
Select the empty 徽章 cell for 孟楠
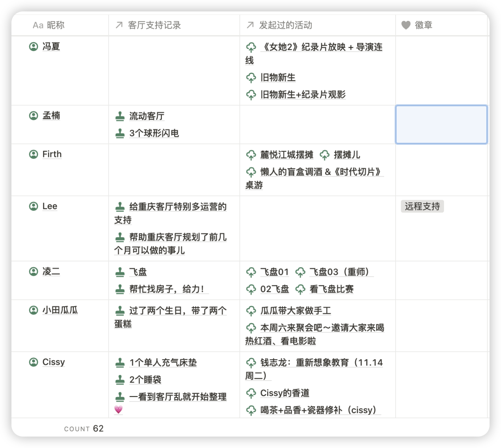(x=441, y=125)
